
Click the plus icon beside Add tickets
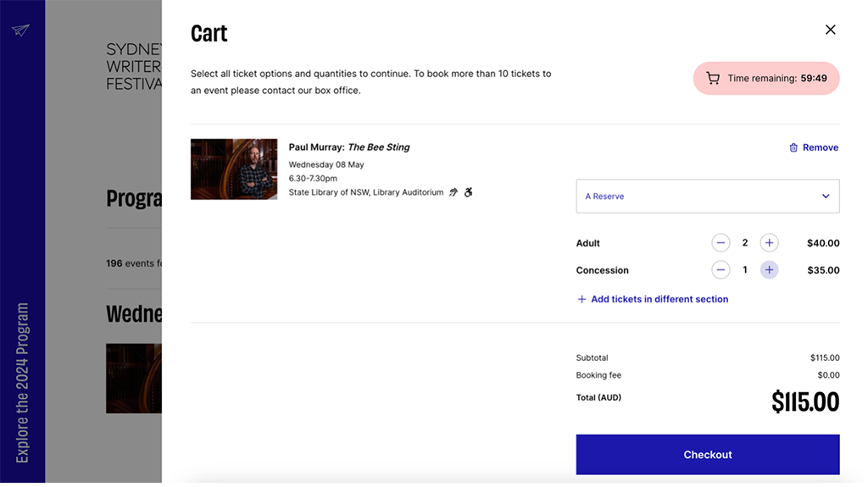581,299
